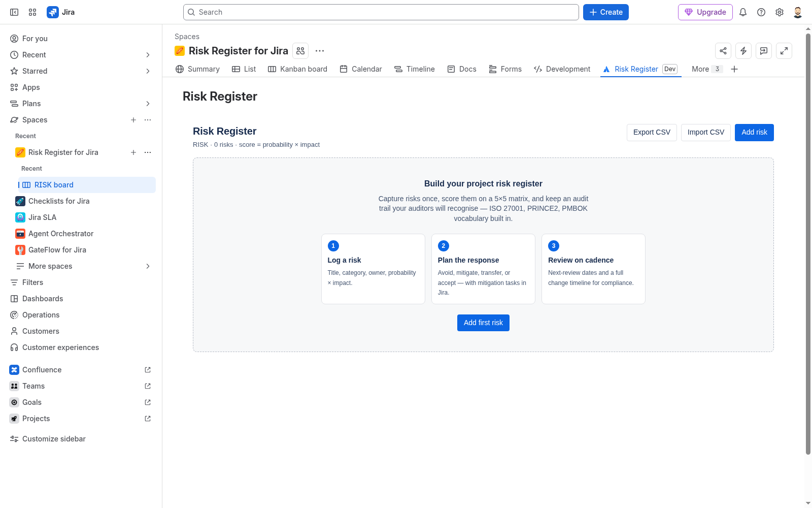Open the automation lightning bolt icon
Image resolution: width=812 pixels, height=508 pixels.
pyautogui.click(x=743, y=51)
